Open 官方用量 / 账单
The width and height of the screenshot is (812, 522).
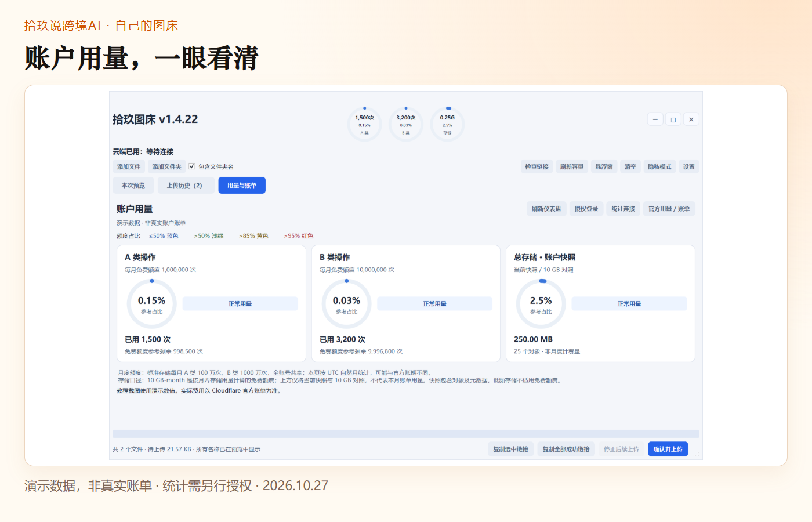[x=669, y=209]
